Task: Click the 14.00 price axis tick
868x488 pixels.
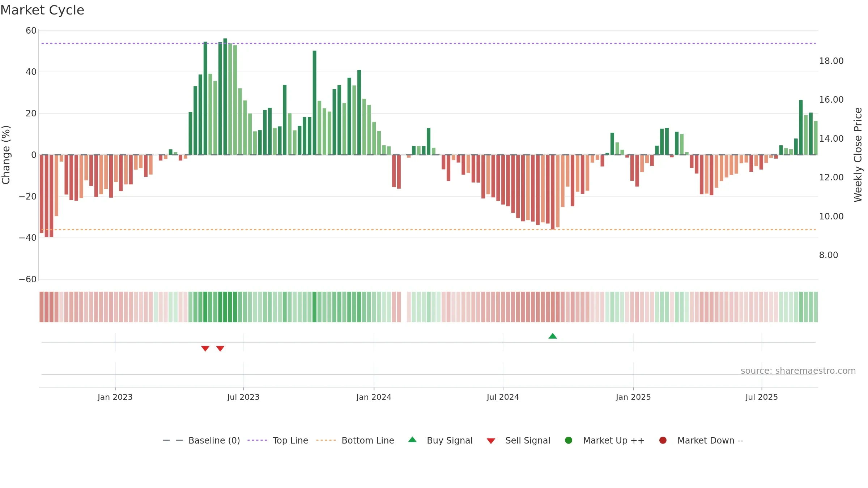Action: click(x=831, y=138)
